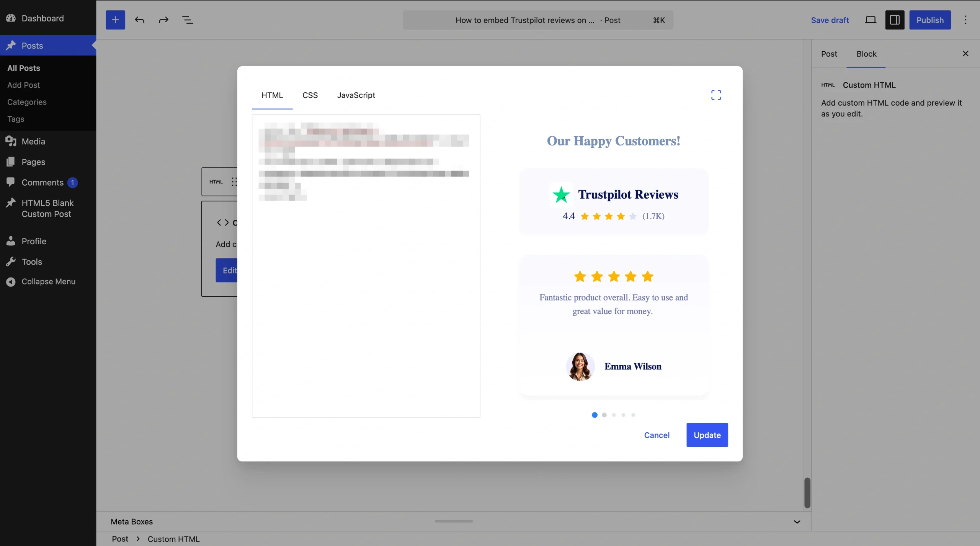The image size is (980, 546).
Task: Click the Media icon in sidebar
Action: (x=11, y=141)
